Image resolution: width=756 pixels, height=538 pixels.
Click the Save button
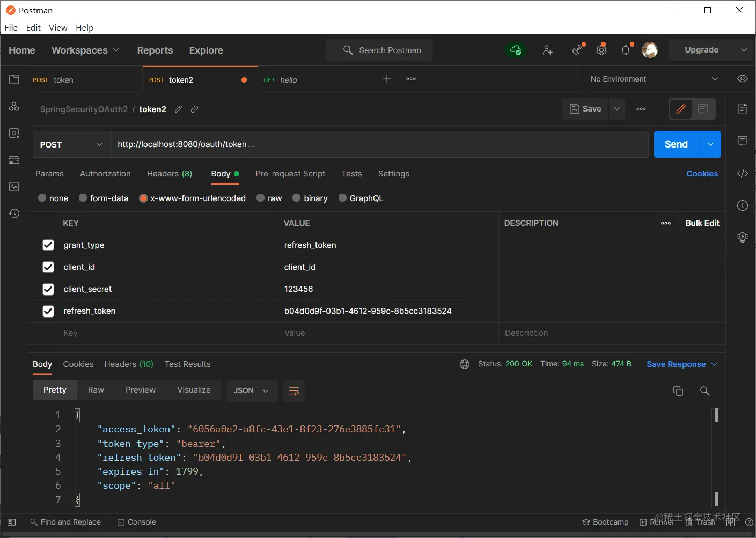pyautogui.click(x=585, y=109)
